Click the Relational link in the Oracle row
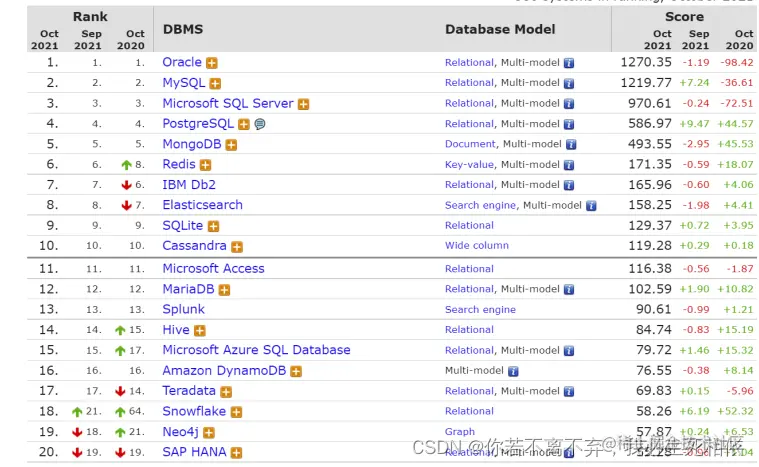The height and width of the screenshot is (467, 759). click(x=469, y=63)
